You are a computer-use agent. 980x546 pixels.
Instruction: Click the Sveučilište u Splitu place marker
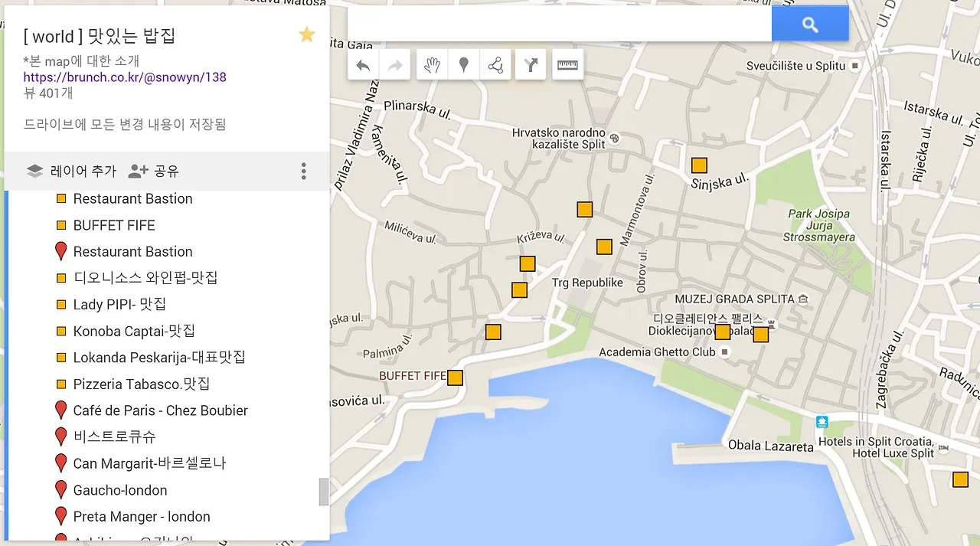pyautogui.click(x=854, y=66)
